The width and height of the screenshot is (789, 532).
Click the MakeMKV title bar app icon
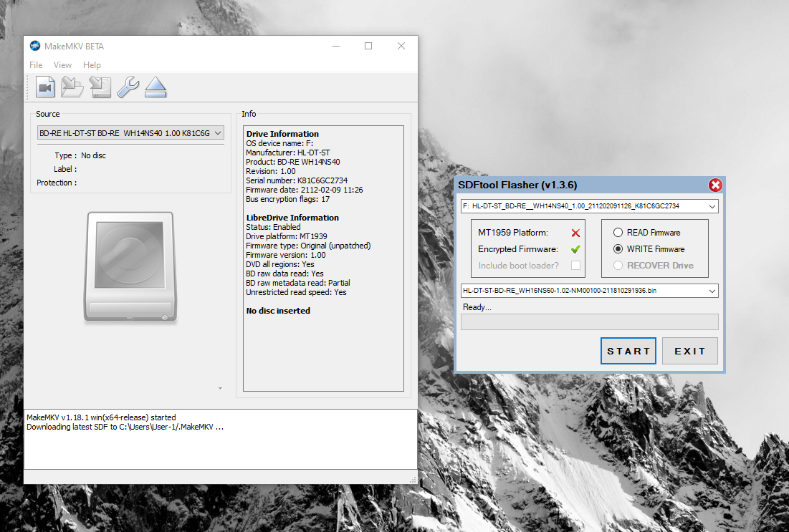point(34,46)
